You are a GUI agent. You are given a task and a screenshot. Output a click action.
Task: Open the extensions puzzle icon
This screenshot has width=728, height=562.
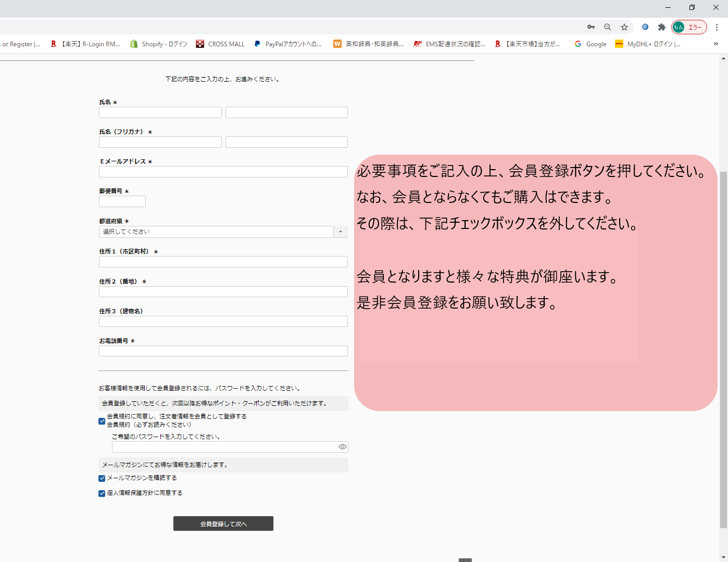pos(661,27)
